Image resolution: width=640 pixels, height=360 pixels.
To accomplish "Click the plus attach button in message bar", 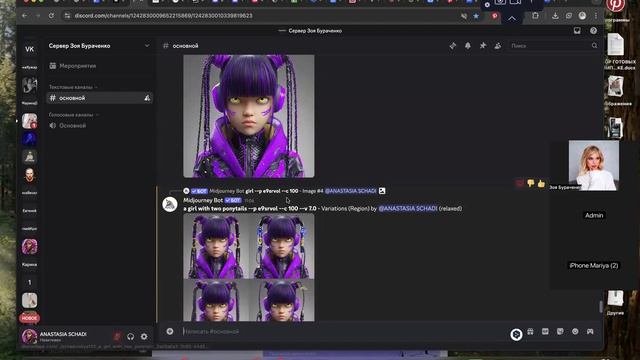I will pos(170,331).
